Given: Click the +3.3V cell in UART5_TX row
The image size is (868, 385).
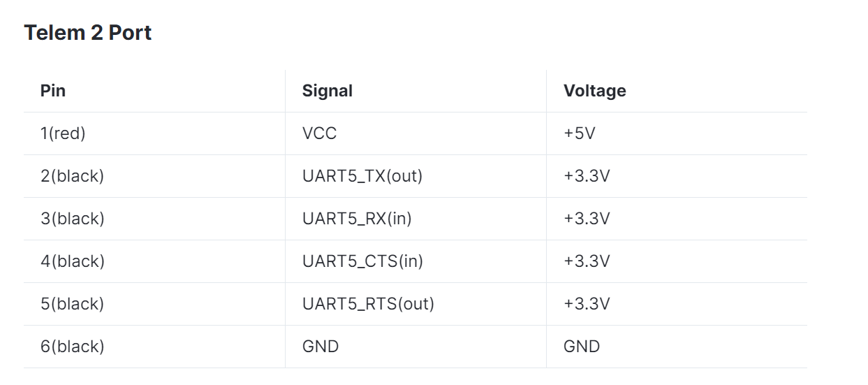Looking at the screenshot, I should (587, 176).
